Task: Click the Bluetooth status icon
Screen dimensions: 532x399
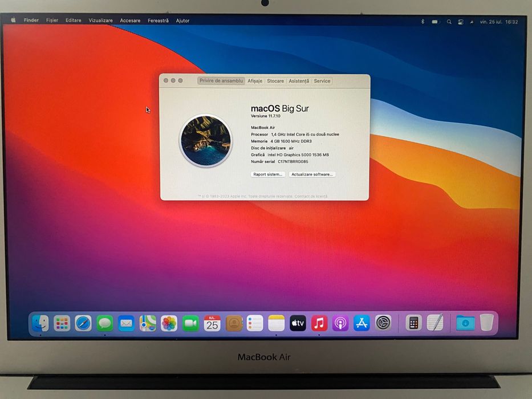Action: pos(423,22)
